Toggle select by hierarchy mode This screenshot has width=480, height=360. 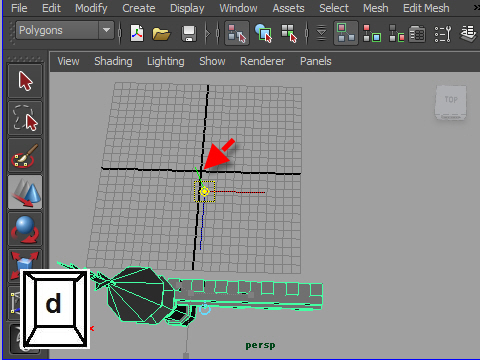237,33
